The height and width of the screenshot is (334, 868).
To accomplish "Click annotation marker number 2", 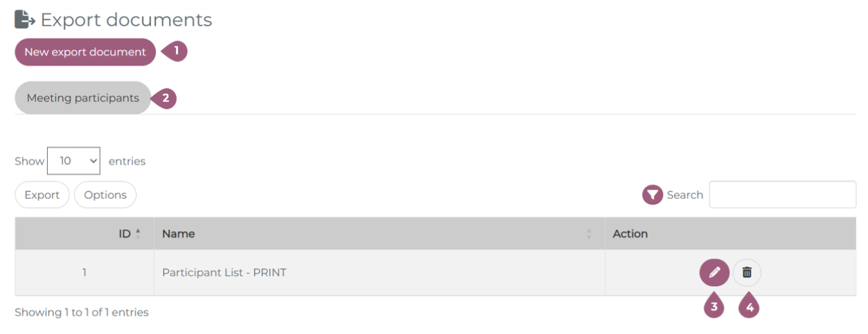I will point(166,98).
